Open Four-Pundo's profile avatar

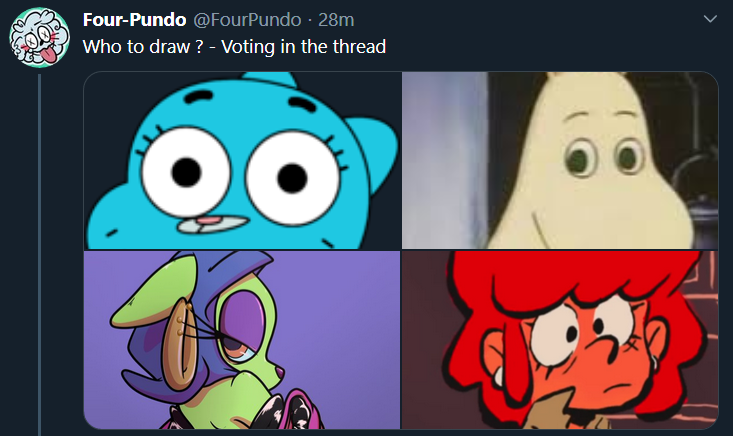[x=40, y=37]
